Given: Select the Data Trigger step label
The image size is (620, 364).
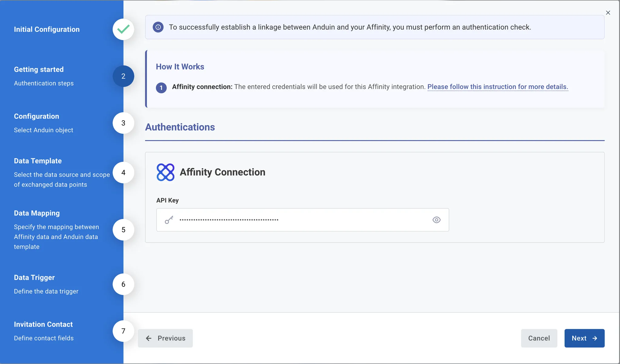Looking at the screenshot, I should (x=34, y=278).
